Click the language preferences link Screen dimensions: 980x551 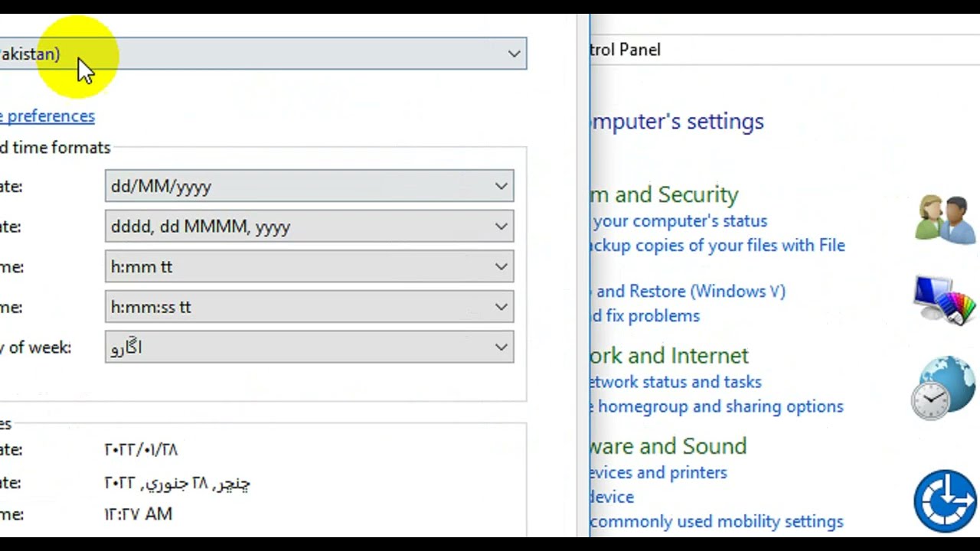pyautogui.click(x=47, y=116)
